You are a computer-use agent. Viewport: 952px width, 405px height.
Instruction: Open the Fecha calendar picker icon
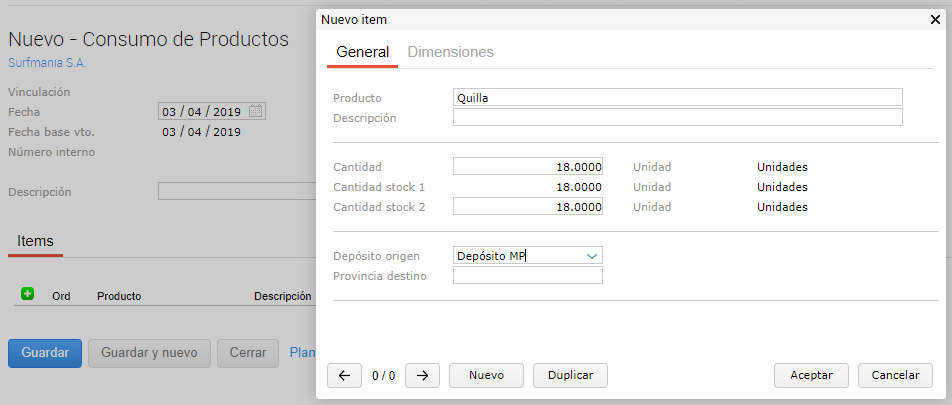[x=256, y=111]
